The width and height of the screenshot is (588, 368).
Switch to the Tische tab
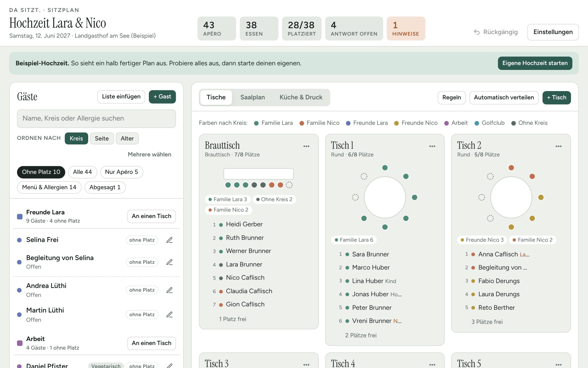(216, 97)
